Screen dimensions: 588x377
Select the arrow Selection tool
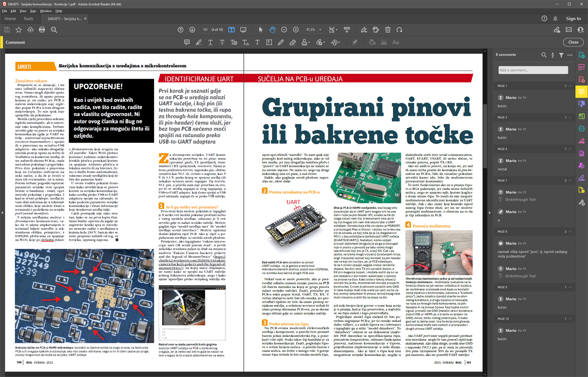(261, 30)
